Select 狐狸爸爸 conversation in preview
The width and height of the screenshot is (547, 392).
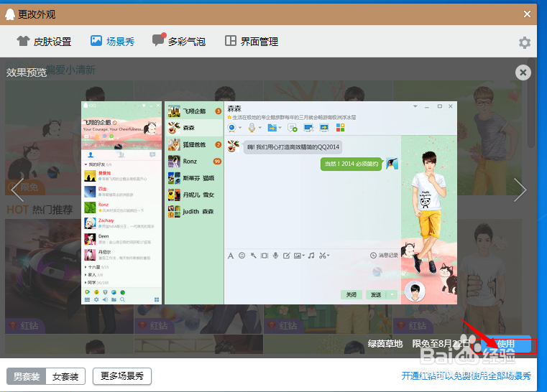[194, 144]
